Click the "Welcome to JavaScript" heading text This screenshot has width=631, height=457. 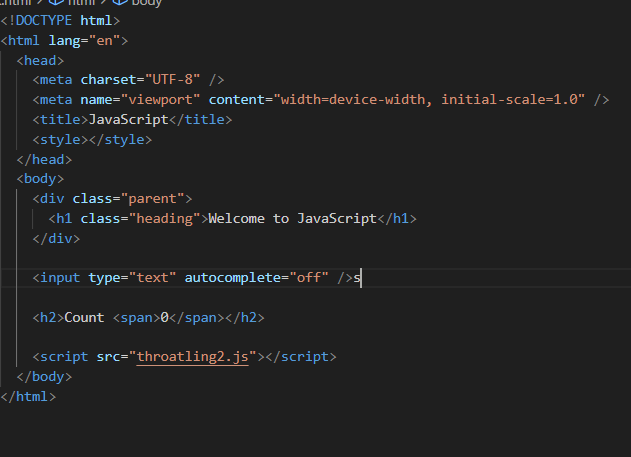pos(293,219)
